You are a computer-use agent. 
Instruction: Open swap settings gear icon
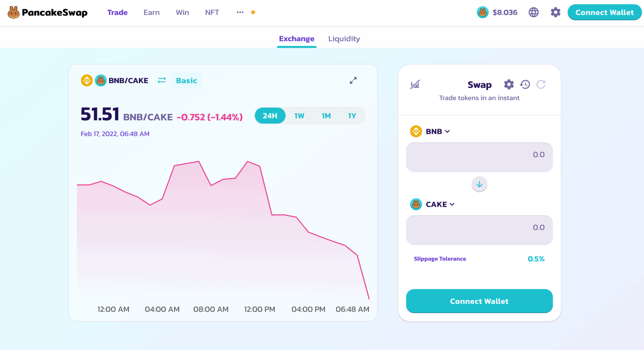tap(509, 84)
